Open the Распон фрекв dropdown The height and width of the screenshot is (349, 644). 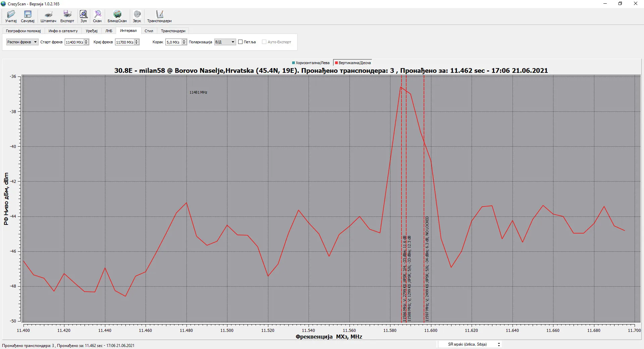tap(22, 42)
